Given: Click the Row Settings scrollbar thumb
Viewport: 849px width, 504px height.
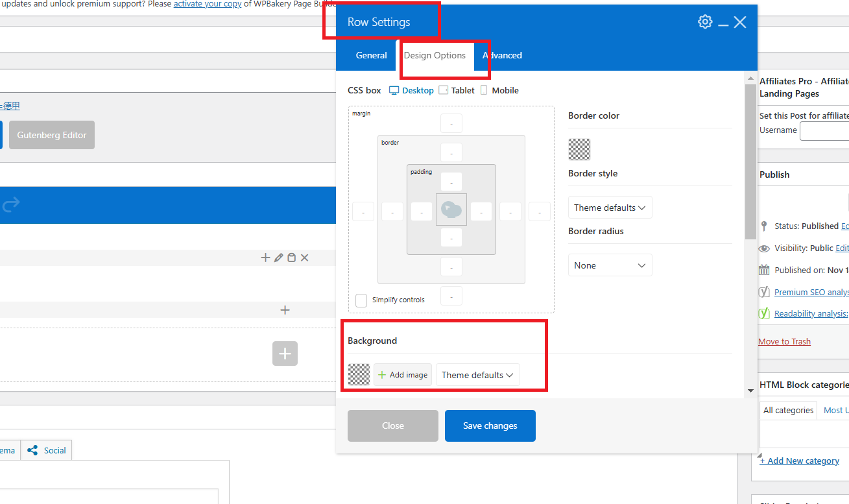Looking at the screenshot, I should pyautogui.click(x=750, y=162).
